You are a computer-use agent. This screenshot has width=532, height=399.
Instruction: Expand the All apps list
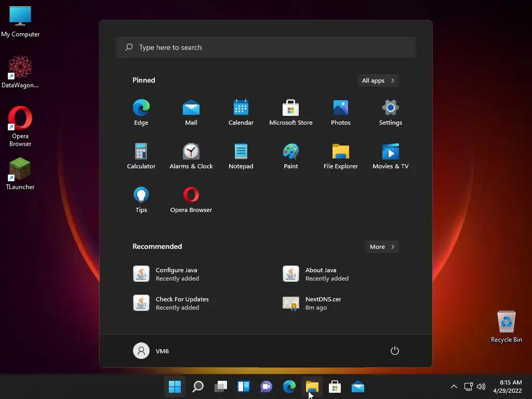point(378,81)
